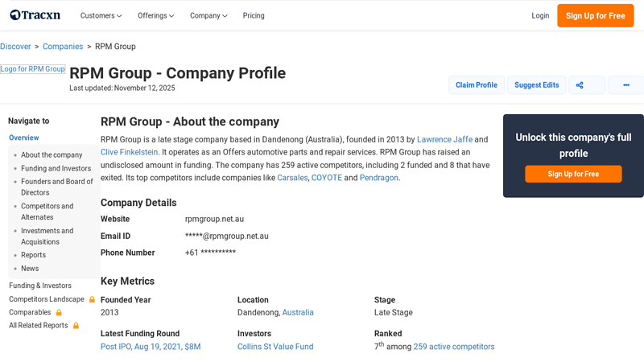
Task: Select Funding & Investors in sidebar
Action: pyautogui.click(x=40, y=286)
